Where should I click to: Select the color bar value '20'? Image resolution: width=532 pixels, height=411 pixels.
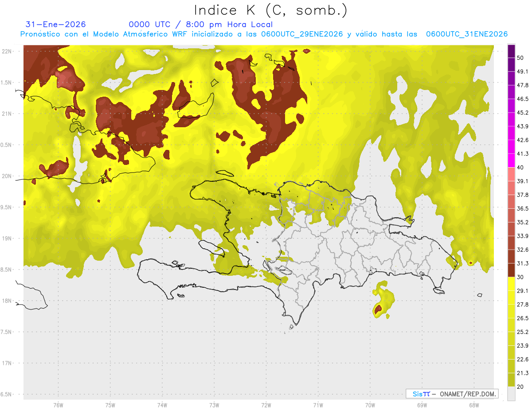(521, 387)
